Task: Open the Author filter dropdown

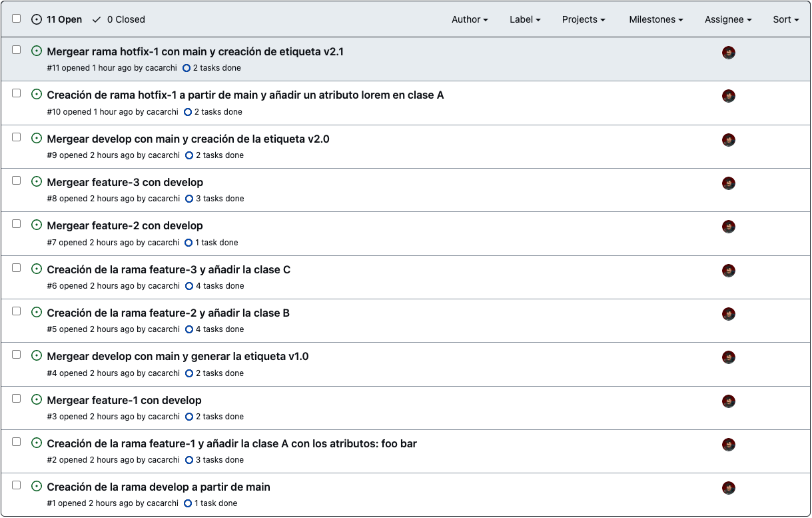Action: tap(470, 19)
